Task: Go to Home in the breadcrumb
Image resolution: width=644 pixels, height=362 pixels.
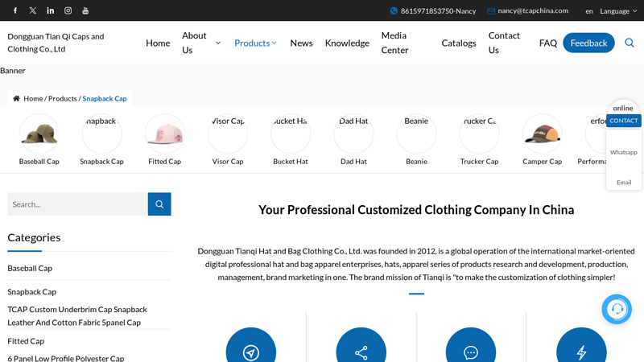Action: 33,98
